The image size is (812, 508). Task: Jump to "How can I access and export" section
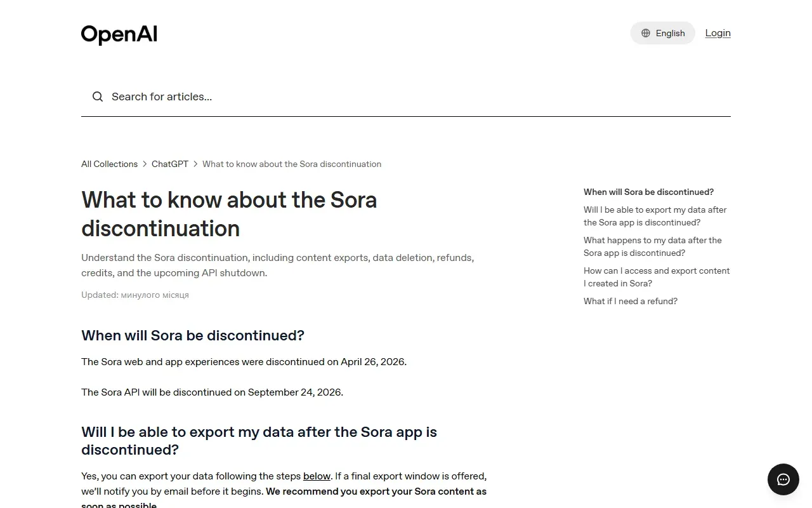tap(657, 277)
